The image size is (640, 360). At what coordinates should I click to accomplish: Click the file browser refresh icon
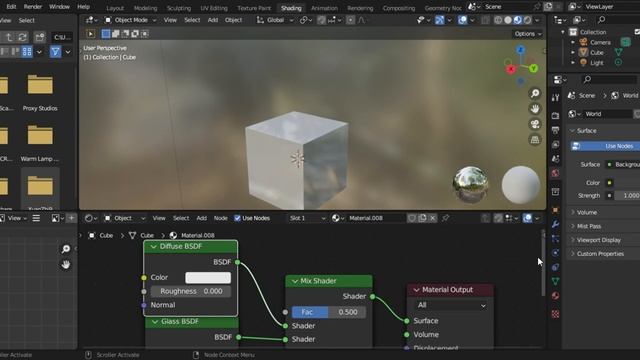22,37
